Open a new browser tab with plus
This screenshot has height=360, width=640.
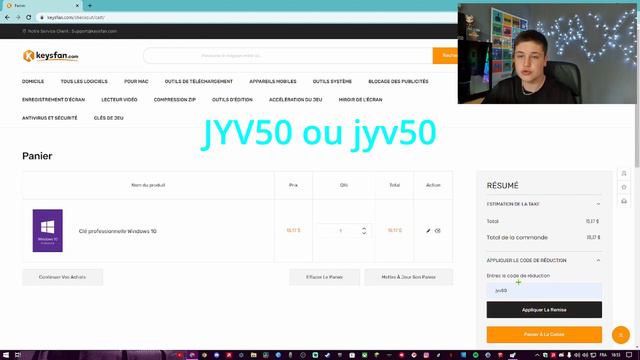coord(90,6)
